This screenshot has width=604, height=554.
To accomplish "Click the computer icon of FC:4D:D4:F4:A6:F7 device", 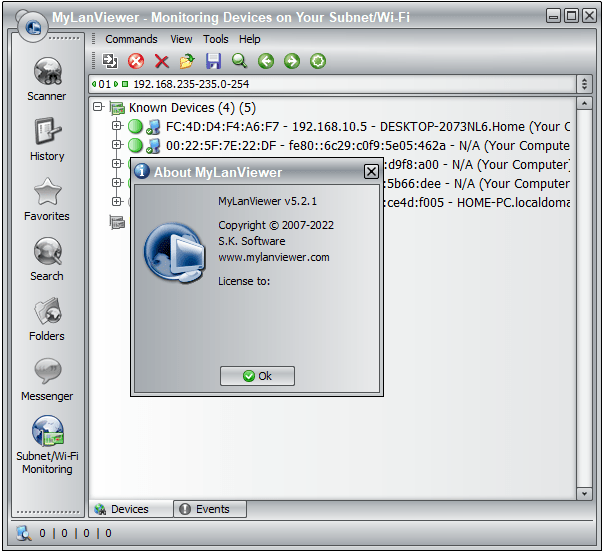I will tap(153, 126).
